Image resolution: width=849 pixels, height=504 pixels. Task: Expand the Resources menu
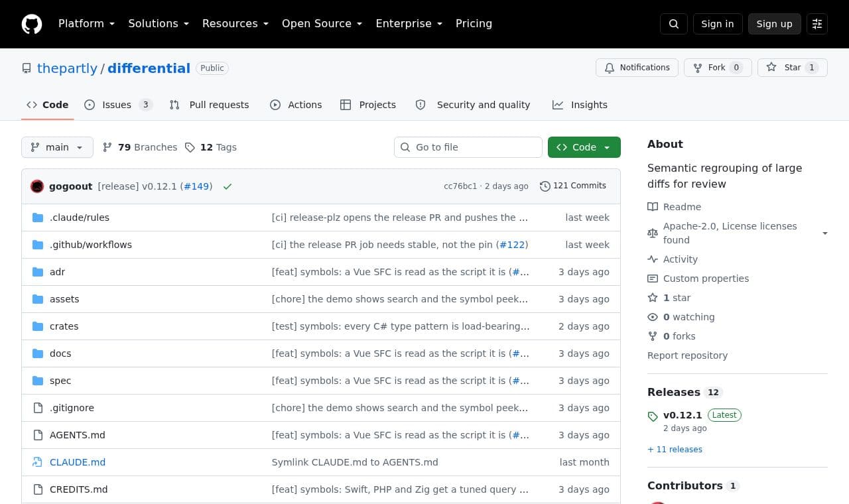point(235,23)
